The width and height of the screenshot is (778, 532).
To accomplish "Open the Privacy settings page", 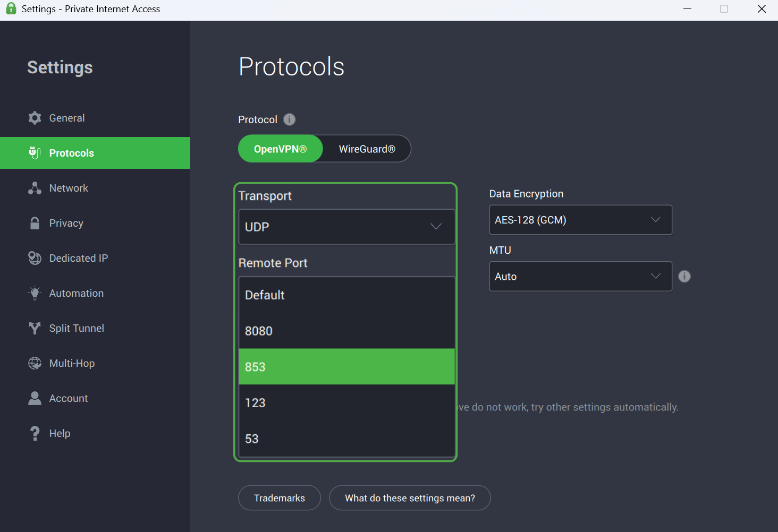I will click(95, 223).
